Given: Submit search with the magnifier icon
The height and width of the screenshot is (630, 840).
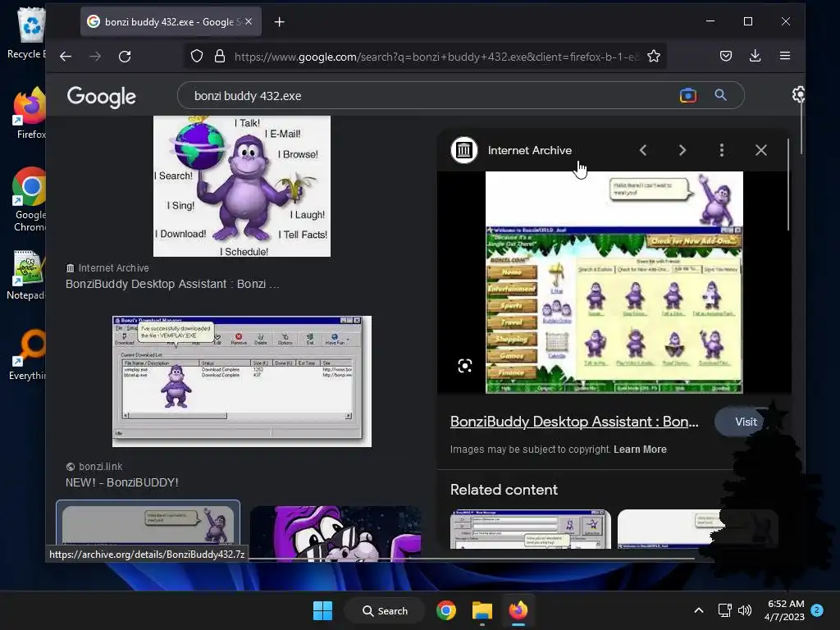Looking at the screenshot, I should point(720,95).
